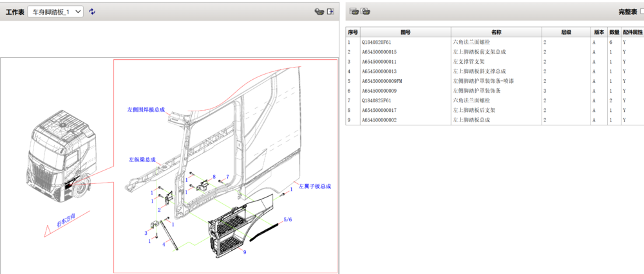This screenshot has height=274, width=644.
Task: Click the 左纵梁总成 diagram label
Action: [142, 159]
